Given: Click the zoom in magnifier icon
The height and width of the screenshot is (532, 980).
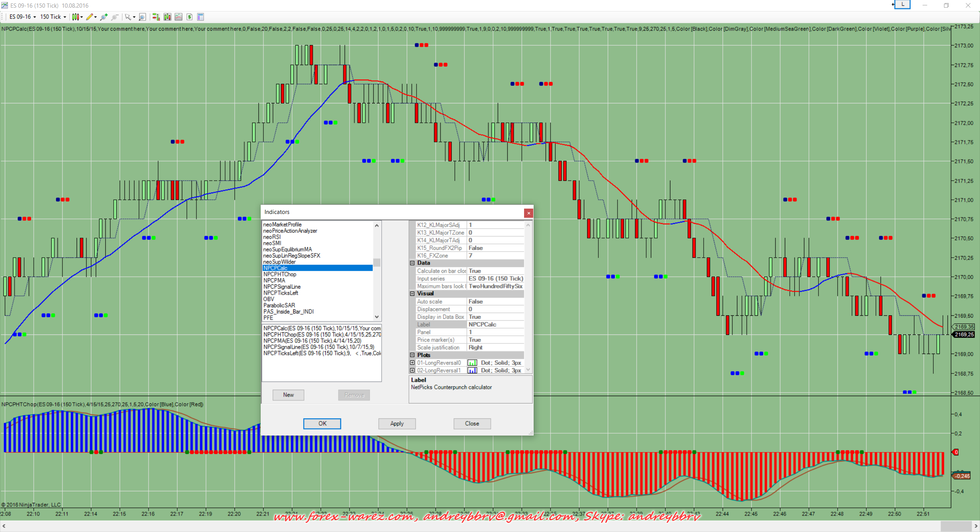Looking at the screenshot, I should tap(103, 17).
